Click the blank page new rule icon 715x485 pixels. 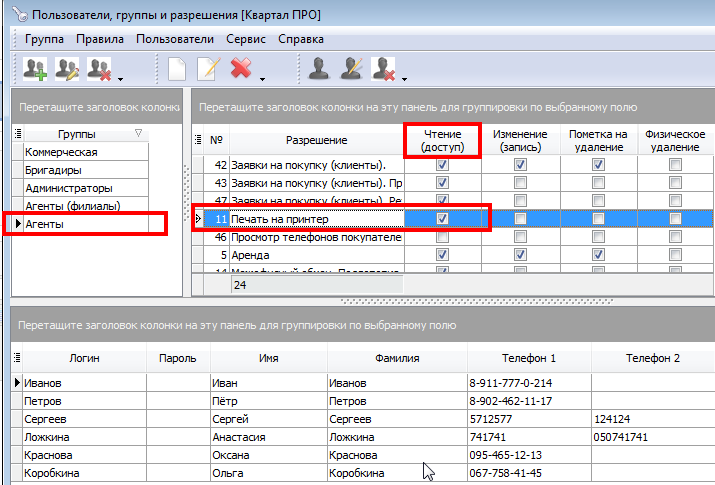[x=177, y=68]
